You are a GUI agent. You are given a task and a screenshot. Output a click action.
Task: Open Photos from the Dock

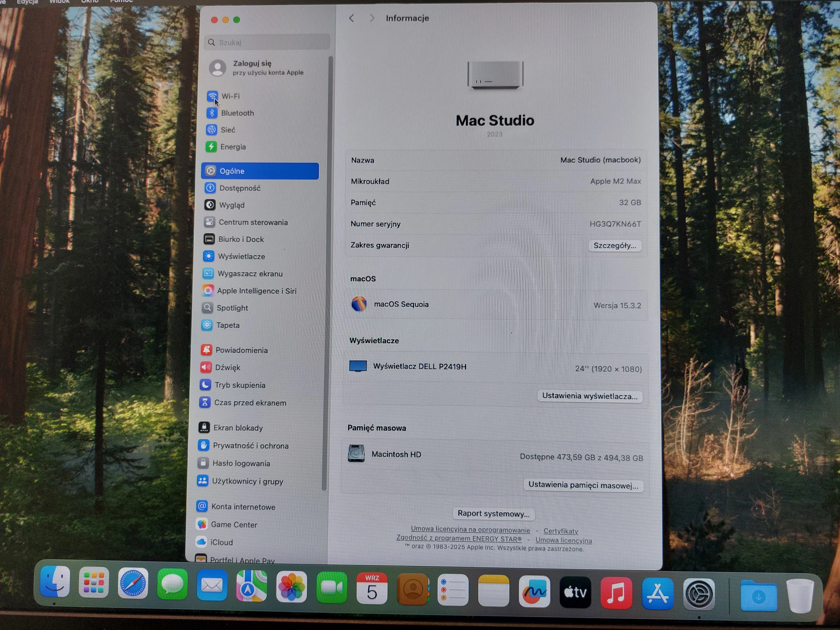[x=291, y=587]
